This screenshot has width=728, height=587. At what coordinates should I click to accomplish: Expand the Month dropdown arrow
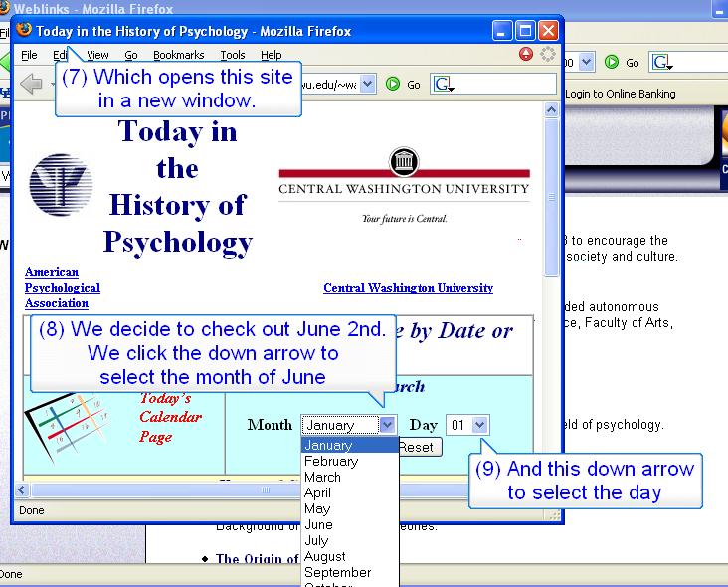tap(387, 425)
